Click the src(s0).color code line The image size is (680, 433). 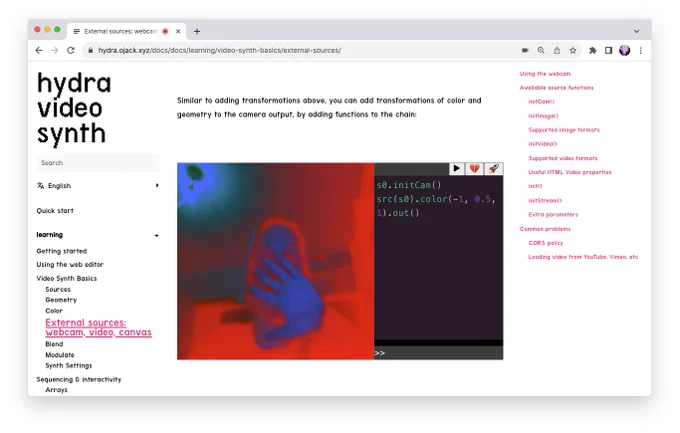tap(436, 199)
